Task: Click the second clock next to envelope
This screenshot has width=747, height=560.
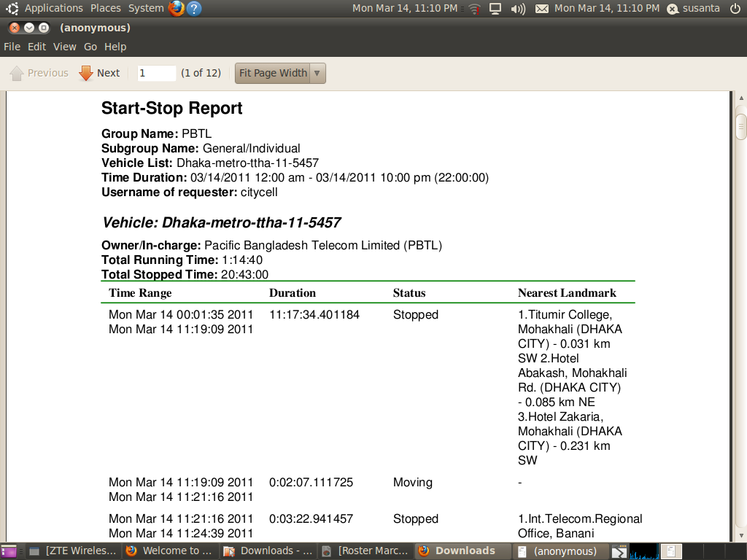Action: tap(607, 8)
